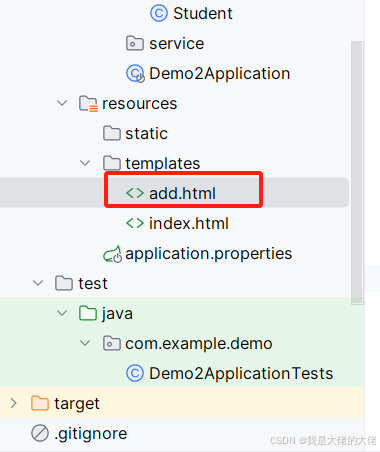Expand the target folder
This screenshot has width=380, height=452.
14,403
